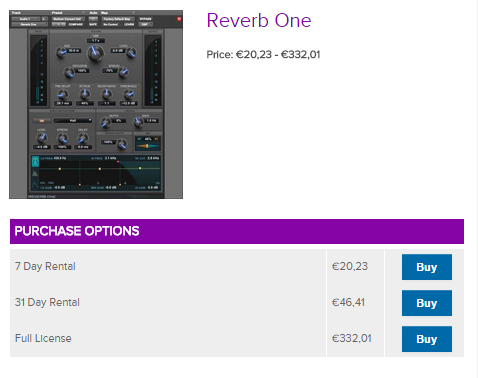
Task: Toggle the Bypass button in plugin header
Action: [146, 19]
